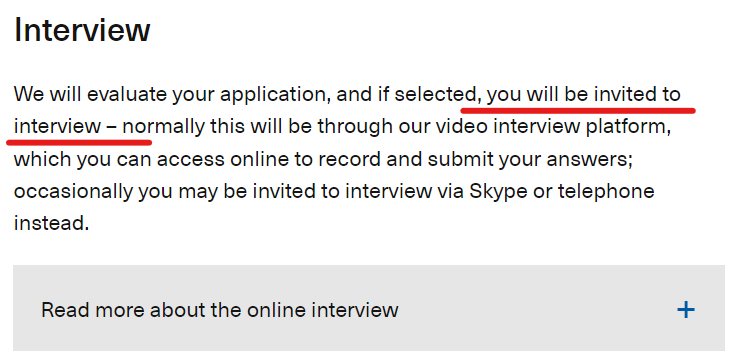The width and height of the screenshot is (744, 364).
Task: Expand Read more about the online interview
Action: click(x=369, y=308)
